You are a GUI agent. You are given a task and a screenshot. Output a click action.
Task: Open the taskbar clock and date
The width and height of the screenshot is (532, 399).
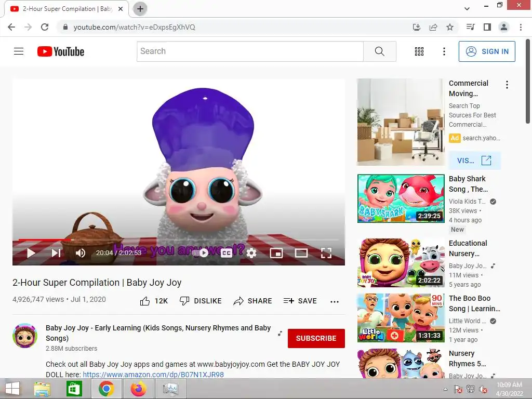(x=509, y=389)
